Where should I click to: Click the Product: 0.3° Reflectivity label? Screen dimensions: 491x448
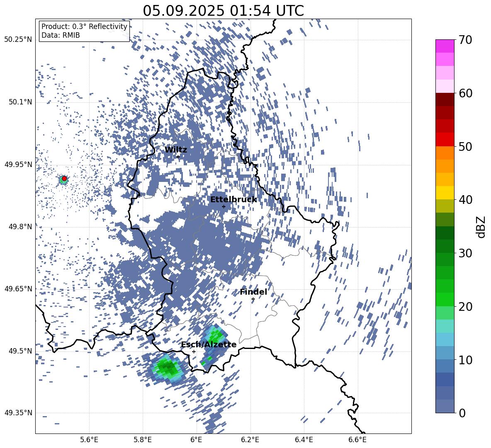point(84,27)
